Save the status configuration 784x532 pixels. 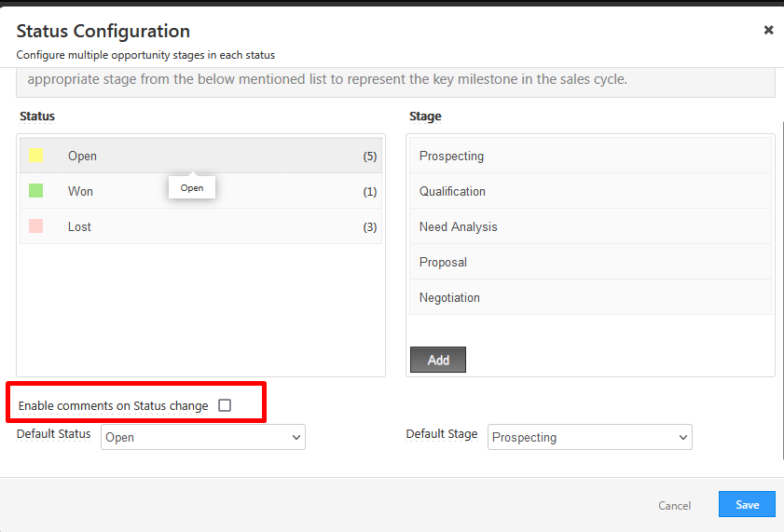(747, 504)
